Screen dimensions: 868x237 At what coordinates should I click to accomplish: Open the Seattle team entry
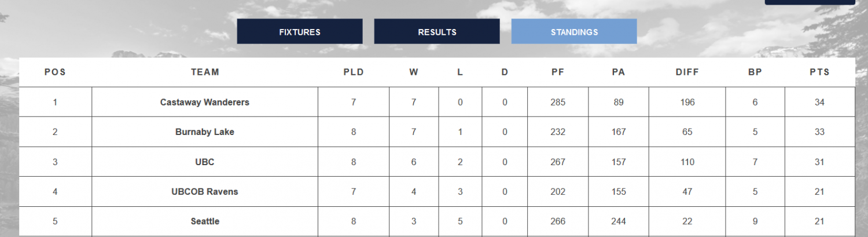pyautogui.click(x=205, y=221)
